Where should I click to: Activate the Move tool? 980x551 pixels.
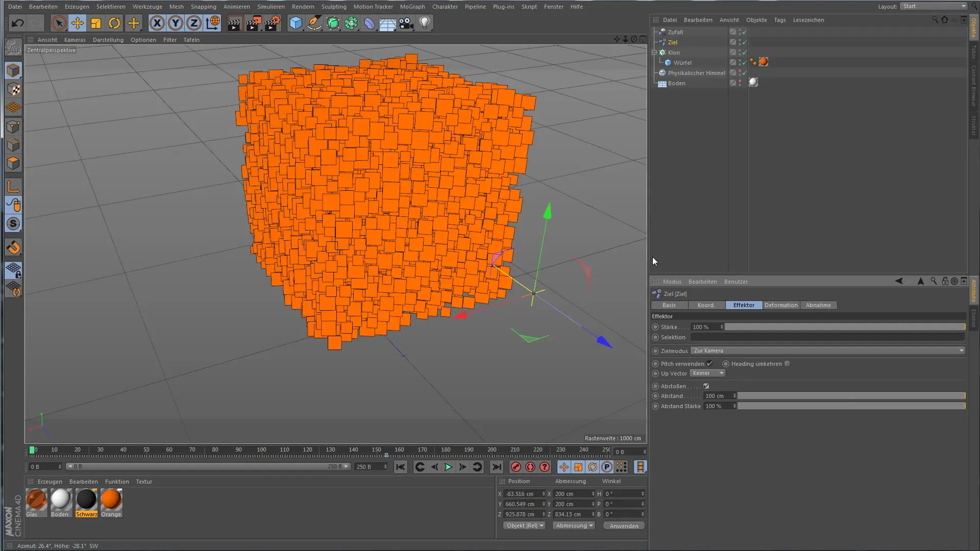tap(78, 23)
